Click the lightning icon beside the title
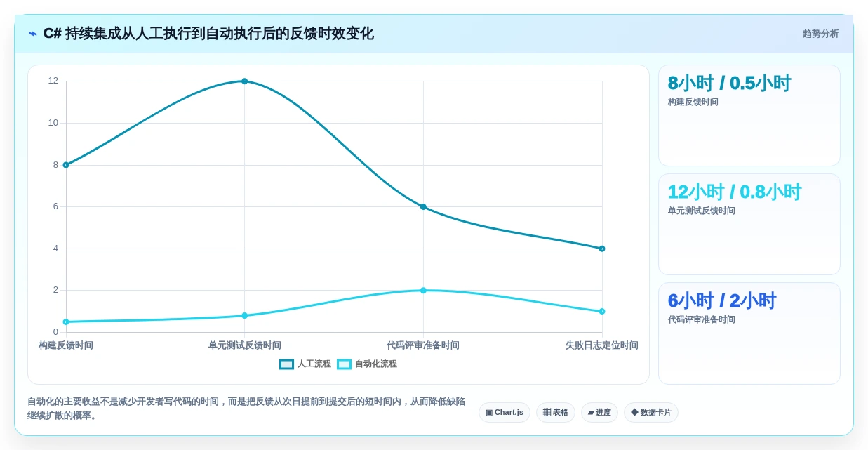Image resolution: width=868 pixels, height=450 pixels. point(33,34)
